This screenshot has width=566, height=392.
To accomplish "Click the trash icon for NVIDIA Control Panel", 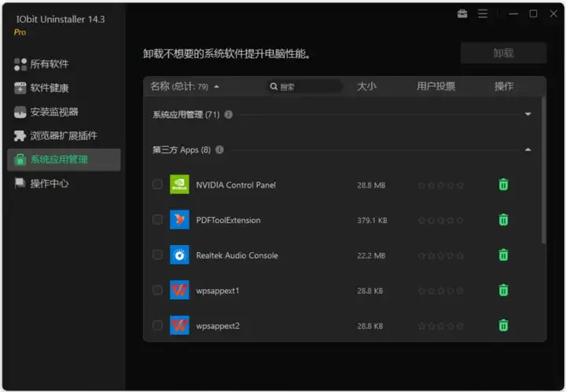I will (503, 185).
